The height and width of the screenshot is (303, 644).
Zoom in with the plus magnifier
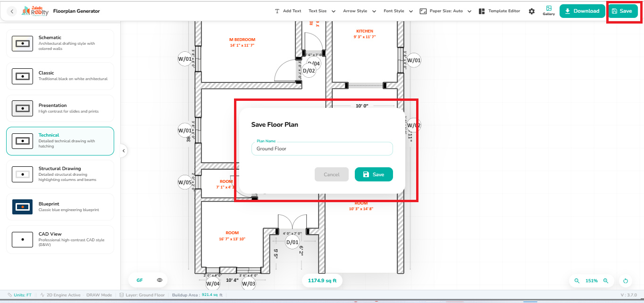point(606,281)
